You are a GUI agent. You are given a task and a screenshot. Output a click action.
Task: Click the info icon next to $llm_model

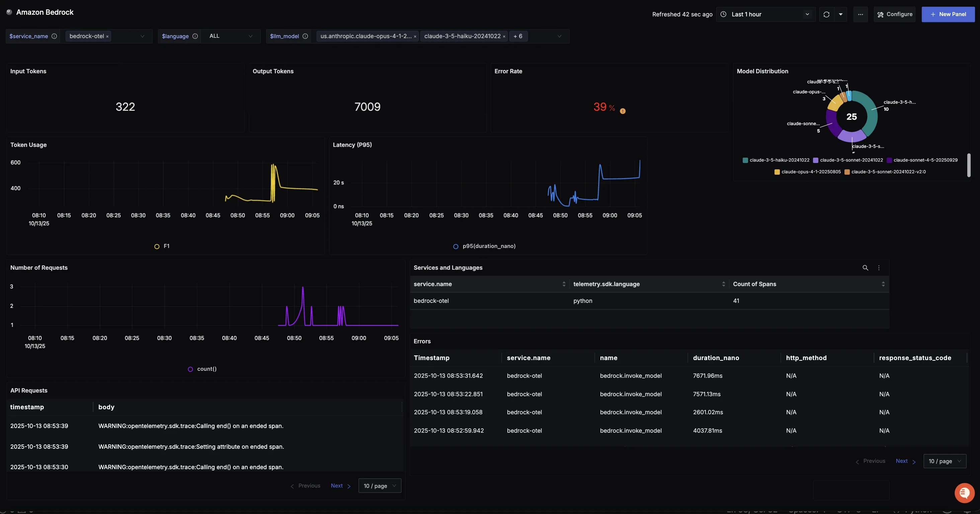(x=305, y=36)
